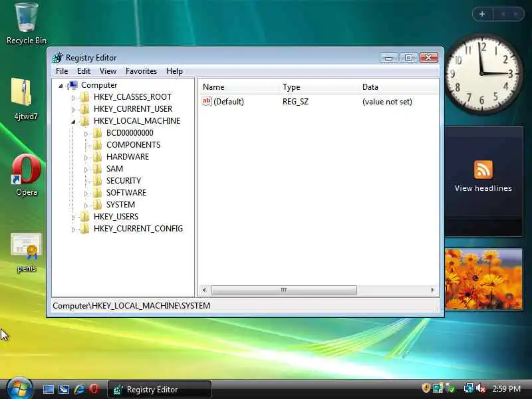Click the Registry Editor title bar icon
Image resolution: width=532 pixels, height=399 pixels.
pos(58,58)
